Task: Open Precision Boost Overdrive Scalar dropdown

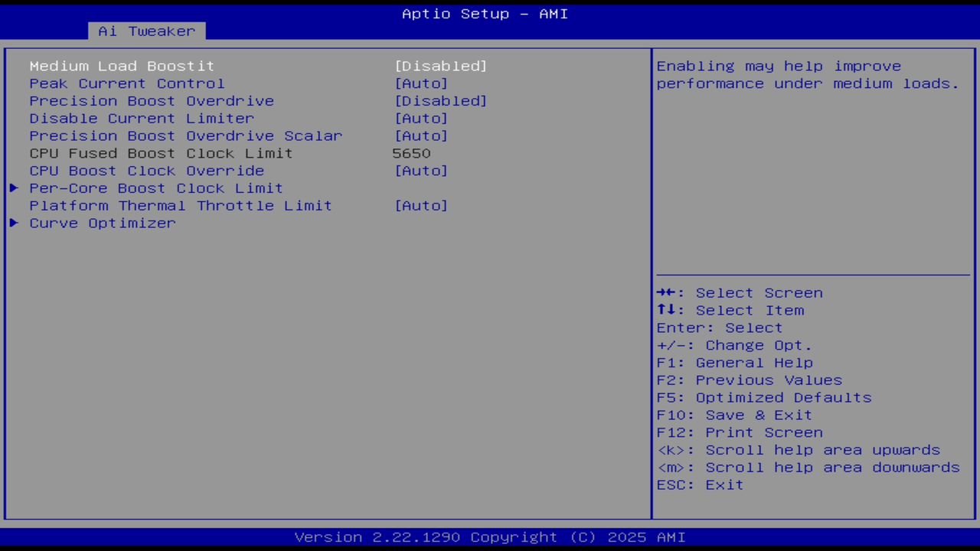Action: tap(185, 135)
